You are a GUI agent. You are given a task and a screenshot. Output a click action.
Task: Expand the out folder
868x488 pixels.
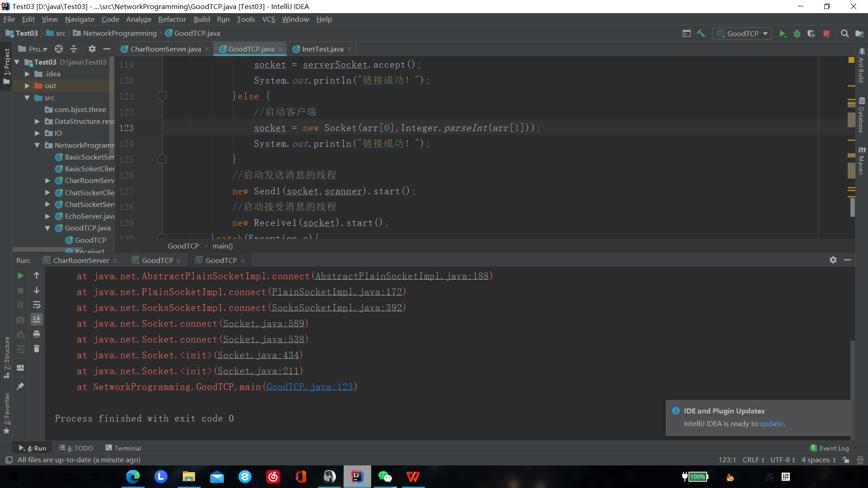[28, 85]
